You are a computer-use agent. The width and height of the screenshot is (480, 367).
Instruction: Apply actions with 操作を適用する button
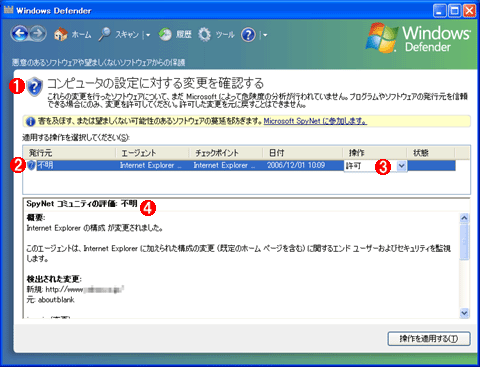point(429,339)
